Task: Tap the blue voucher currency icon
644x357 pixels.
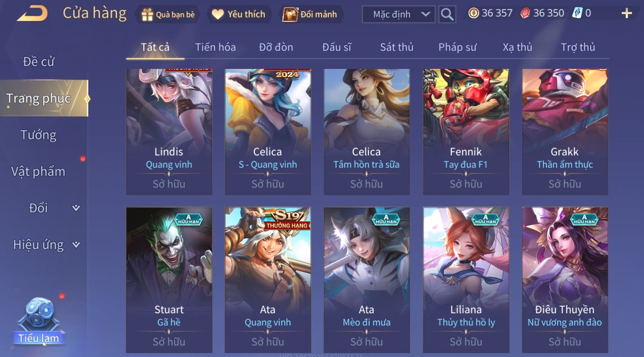Action: (x=577, y=13)
